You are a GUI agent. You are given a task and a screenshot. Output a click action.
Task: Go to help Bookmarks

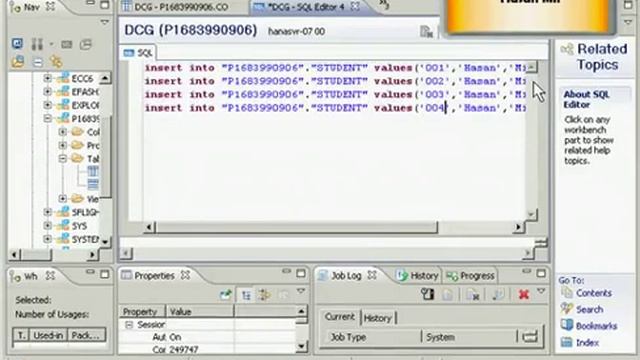pyautogui.click(x=596, y=326)
